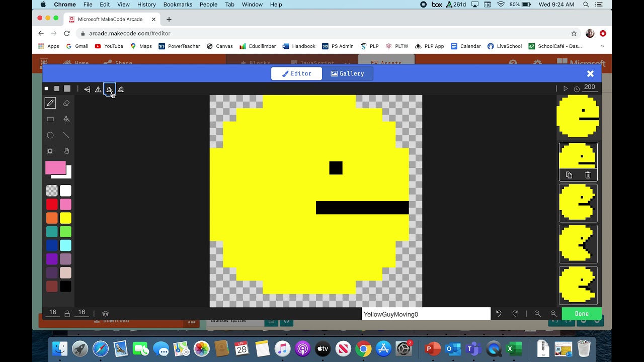Play the animation preview

pos(566,88)
